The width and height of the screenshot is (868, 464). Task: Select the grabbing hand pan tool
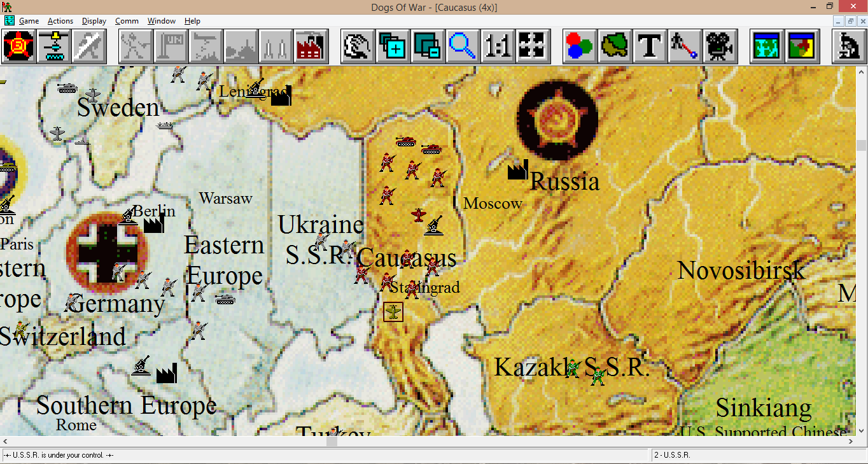[x=358, y=46]
